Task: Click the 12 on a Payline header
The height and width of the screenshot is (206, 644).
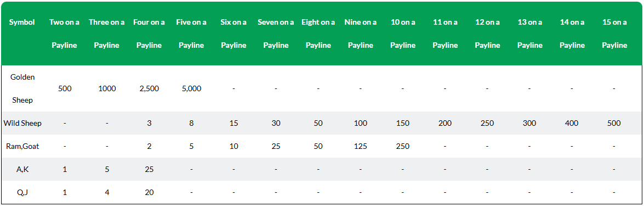Action: pos(487,34)
